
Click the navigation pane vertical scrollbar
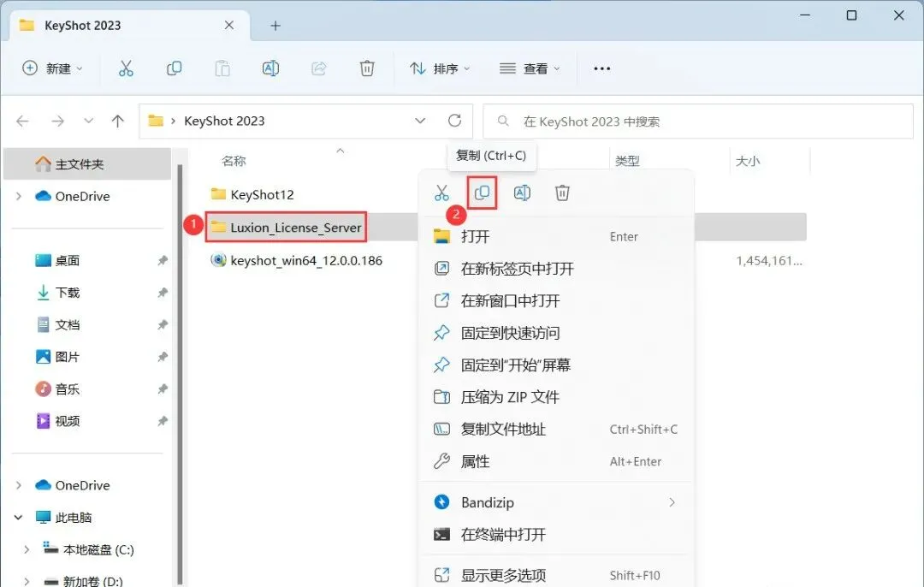tap(180, 374)
